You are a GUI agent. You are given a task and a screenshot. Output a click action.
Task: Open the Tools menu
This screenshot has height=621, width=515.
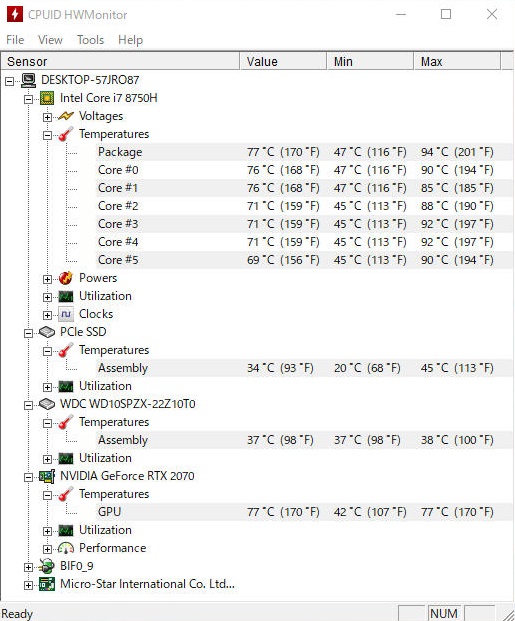point(90,40)
